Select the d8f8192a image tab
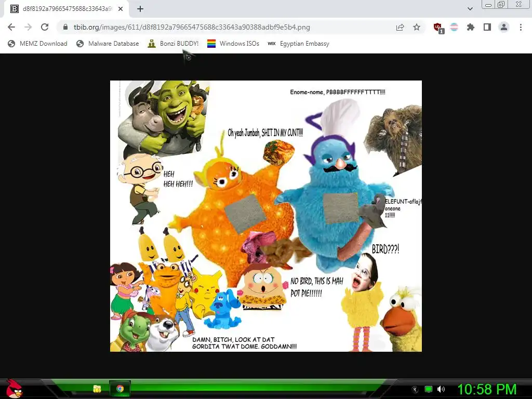This screenshot has height=399, width=532. point(66,9)
